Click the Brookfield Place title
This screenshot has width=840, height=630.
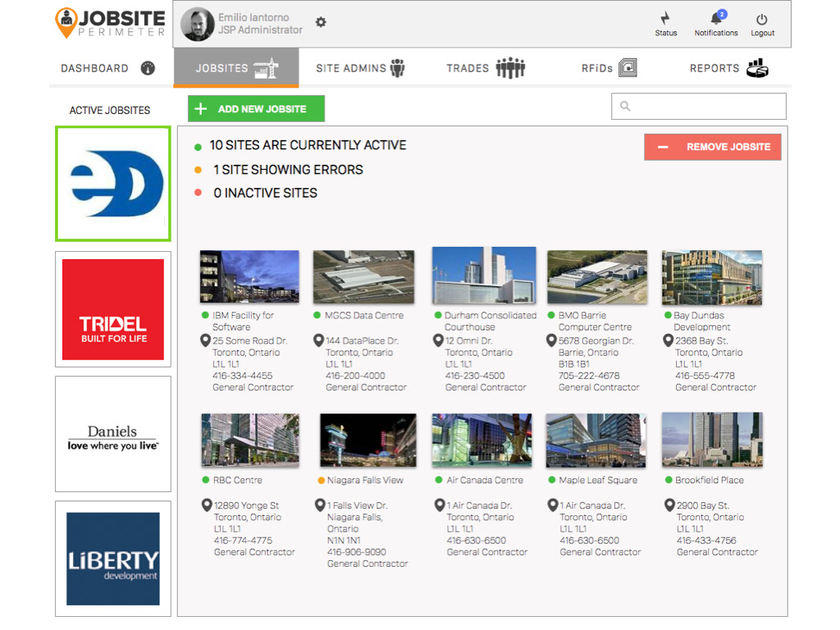click(x=710, y=481)
